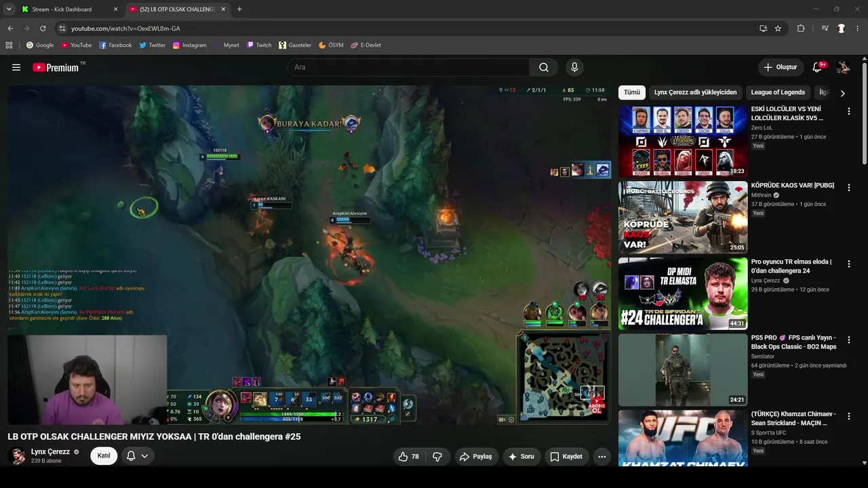The width and height of the screenshot is (868, 488).
Task: Open the Apps grid in bookmarks bar
Action: point(9,45)
